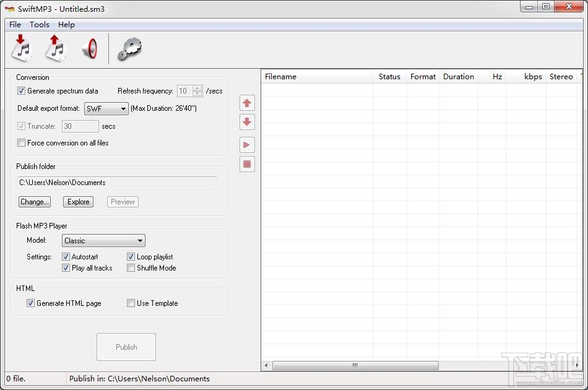This screenshot has height=390, width=588.
Task: Enable Shuffle Mode checkbox
Action: pyautogui.click(x=131, y=268)
